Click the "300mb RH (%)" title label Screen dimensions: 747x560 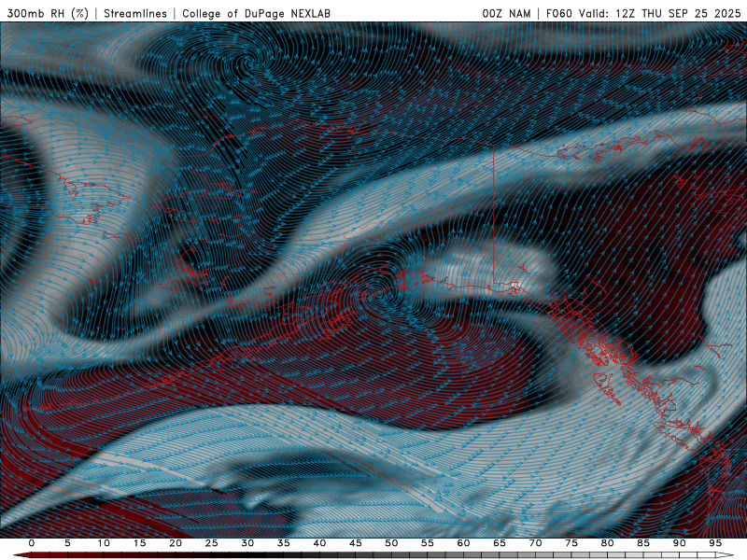coord(48,13)
